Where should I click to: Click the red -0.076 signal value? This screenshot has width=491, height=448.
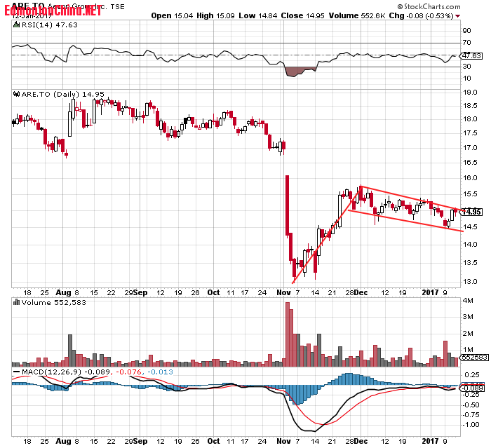128,372
